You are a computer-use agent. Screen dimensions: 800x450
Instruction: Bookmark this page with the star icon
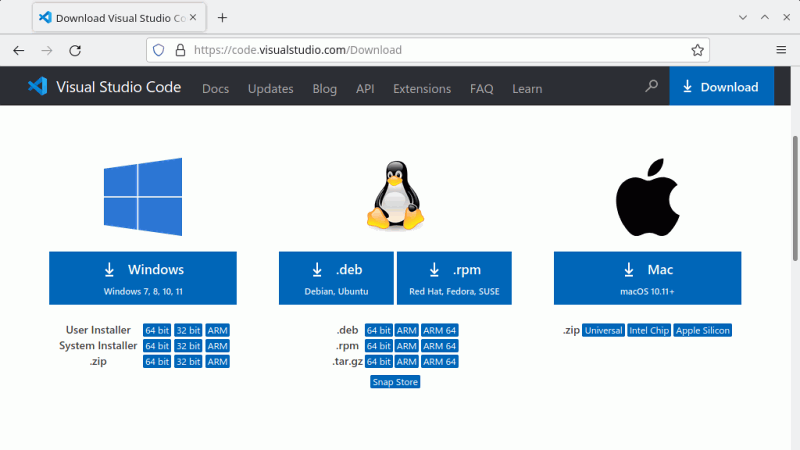click(697, 50)
